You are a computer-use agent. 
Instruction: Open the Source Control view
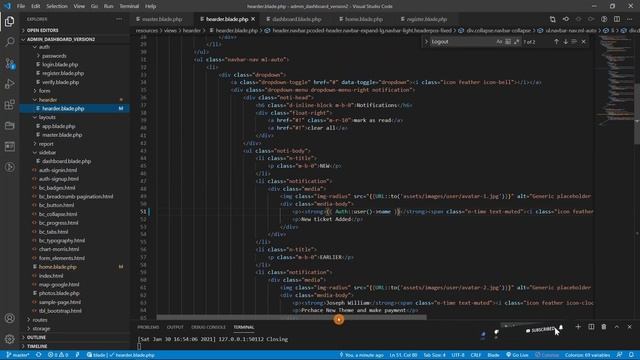9,63
